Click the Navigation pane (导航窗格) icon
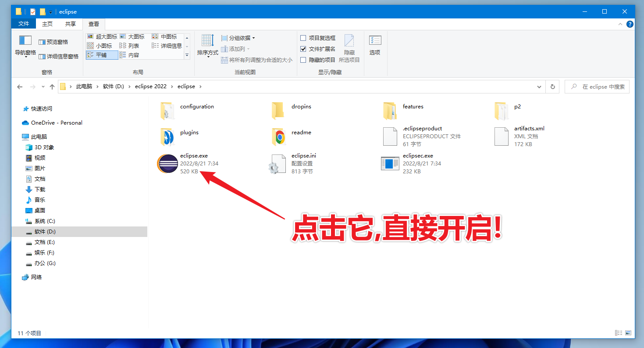644x348 pixels. (x=25, y=41)
